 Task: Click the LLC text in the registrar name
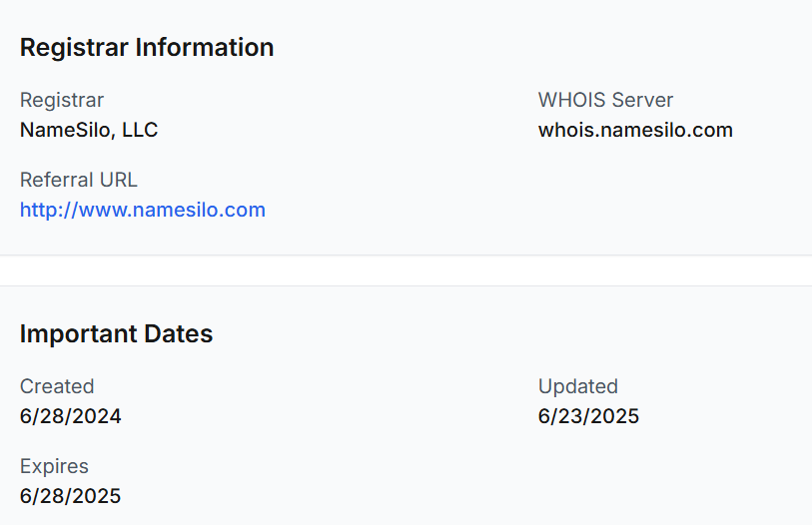[x=140, y=130]
